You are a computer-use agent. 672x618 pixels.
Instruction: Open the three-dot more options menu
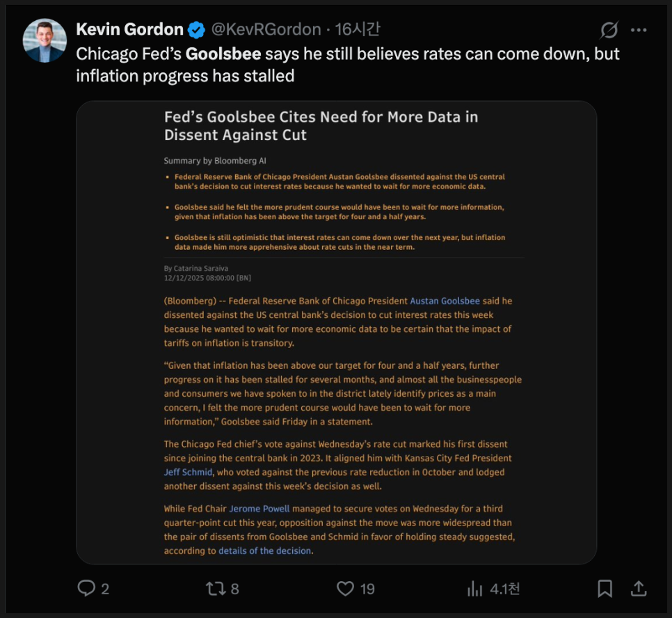639,30
